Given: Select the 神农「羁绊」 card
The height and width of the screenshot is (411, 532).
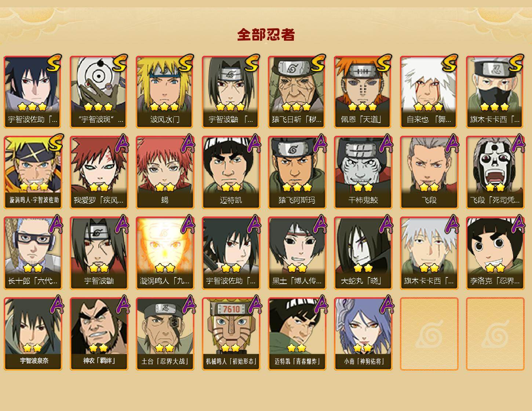Looking at the screenshot, I should (99, 334).
